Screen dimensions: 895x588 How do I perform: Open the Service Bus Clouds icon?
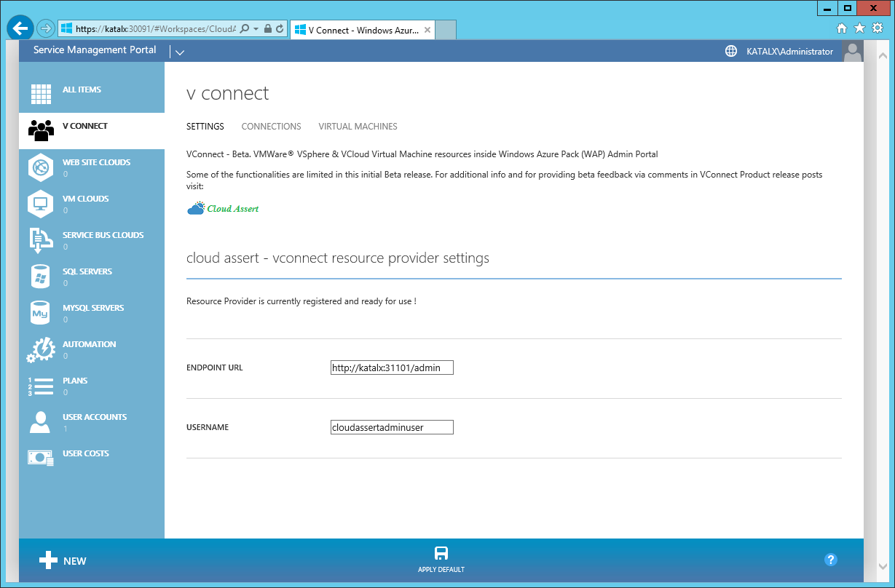[41, 240]
